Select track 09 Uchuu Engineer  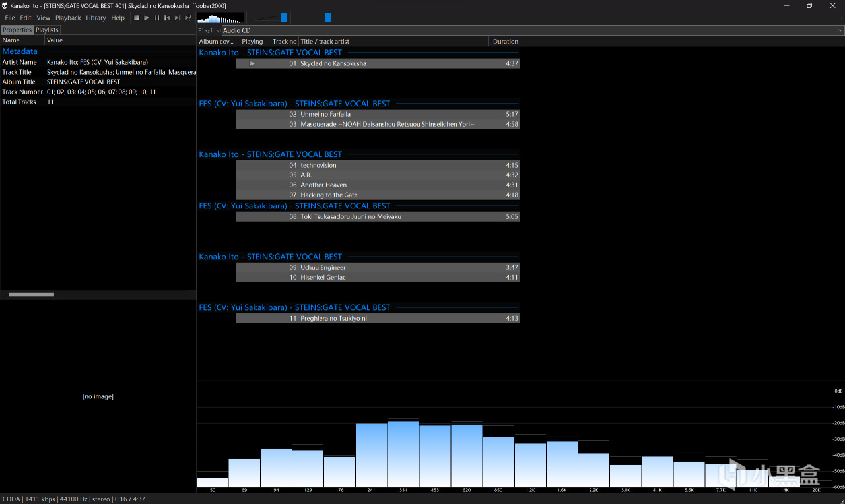tap(378, 267)
